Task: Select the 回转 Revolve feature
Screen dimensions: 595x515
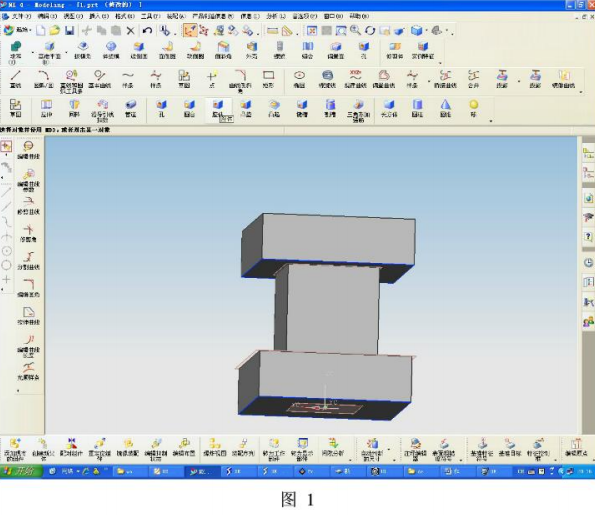Action: [74, 108]
